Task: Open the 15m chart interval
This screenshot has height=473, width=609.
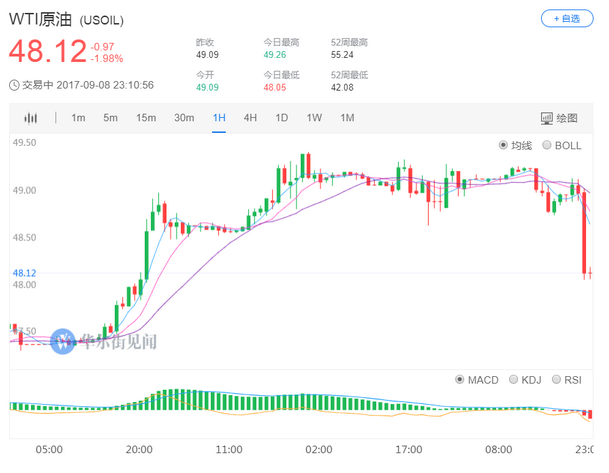Action: [x=146, y=118]
